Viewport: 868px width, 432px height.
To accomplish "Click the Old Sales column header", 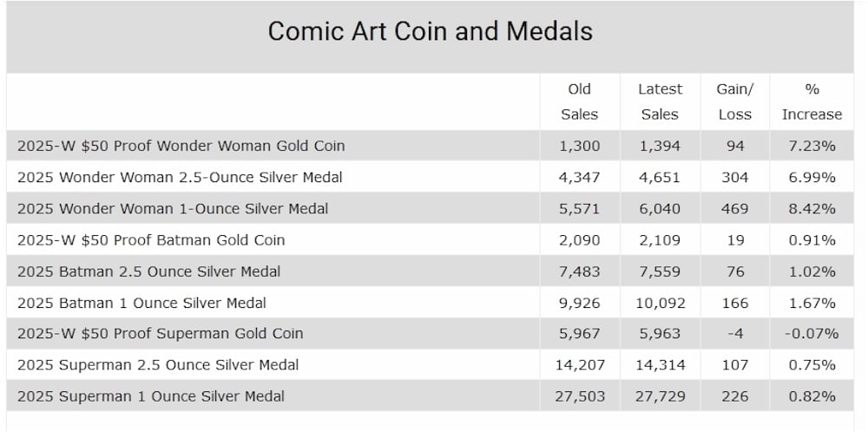I will pyautogui.click(x=579, y=101).
